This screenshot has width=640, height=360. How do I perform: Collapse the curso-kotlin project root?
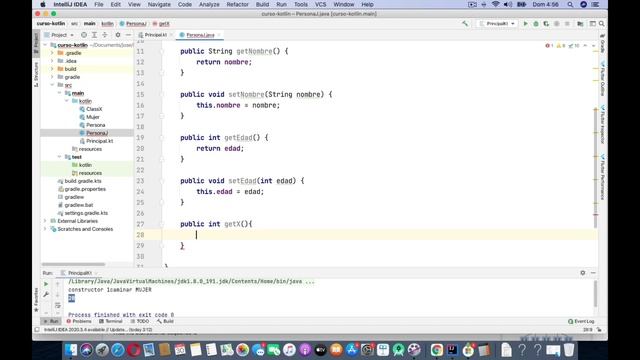45,45
